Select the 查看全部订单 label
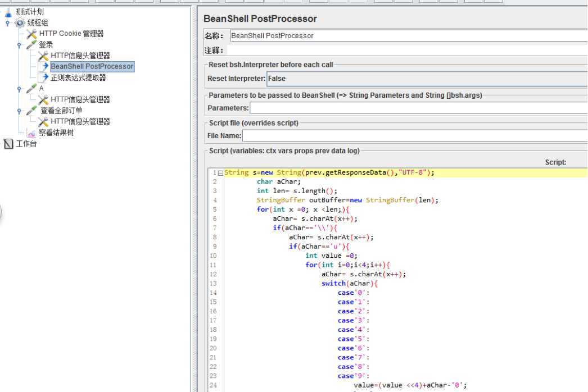The width and height of the screenshot is (588, 392). pyautogui.click(x=61, y=111)
